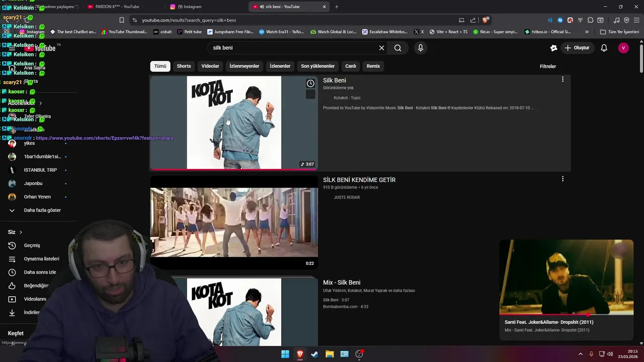Click the magnifier search button

tap(397, 48)
